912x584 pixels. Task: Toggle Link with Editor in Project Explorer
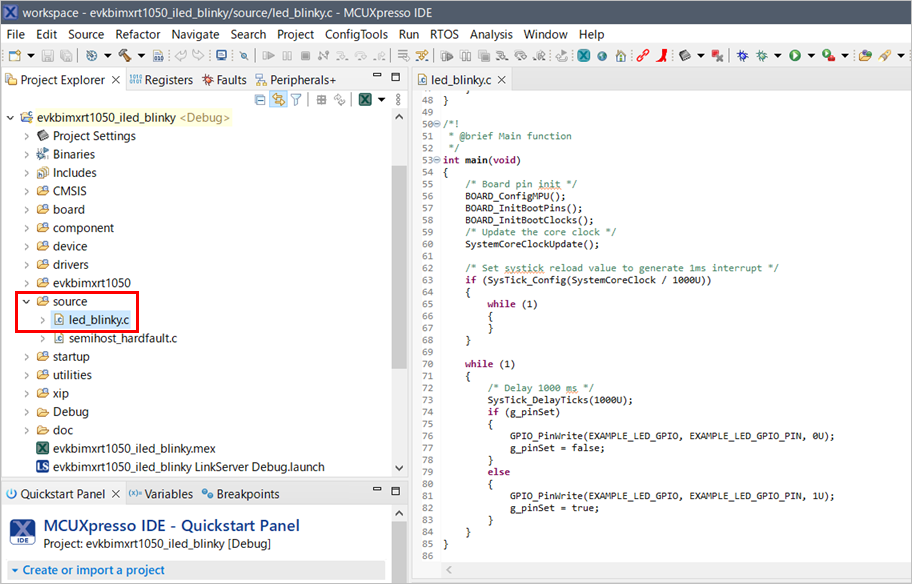point(279,100)
